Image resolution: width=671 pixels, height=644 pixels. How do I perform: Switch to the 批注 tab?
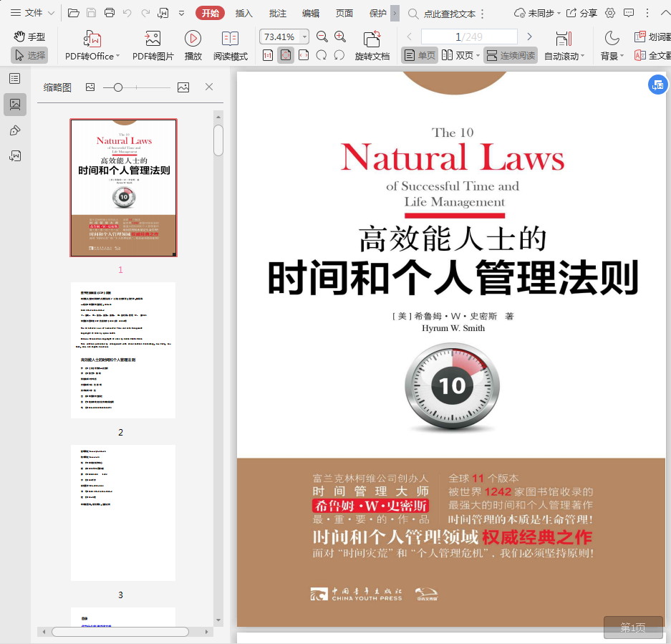click(278, 14)
